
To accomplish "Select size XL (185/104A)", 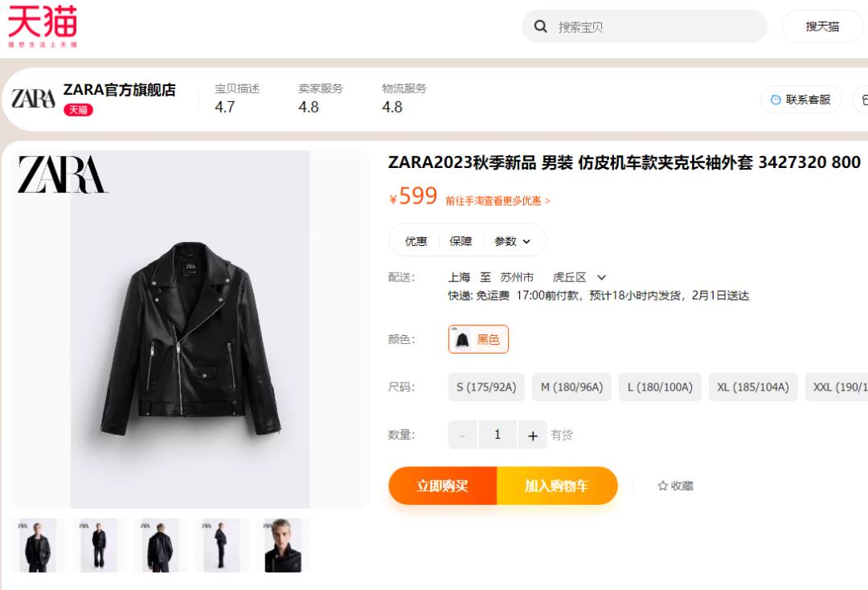I will click(753, 387).
